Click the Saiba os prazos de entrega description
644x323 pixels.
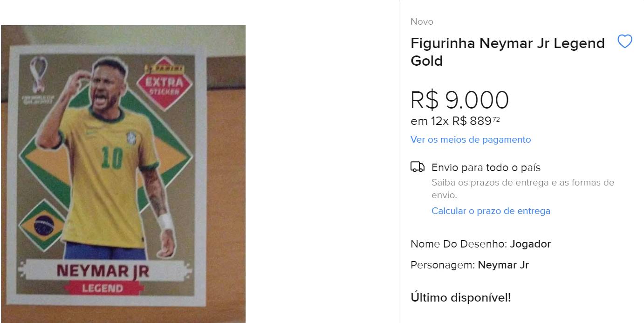point(523,189)
